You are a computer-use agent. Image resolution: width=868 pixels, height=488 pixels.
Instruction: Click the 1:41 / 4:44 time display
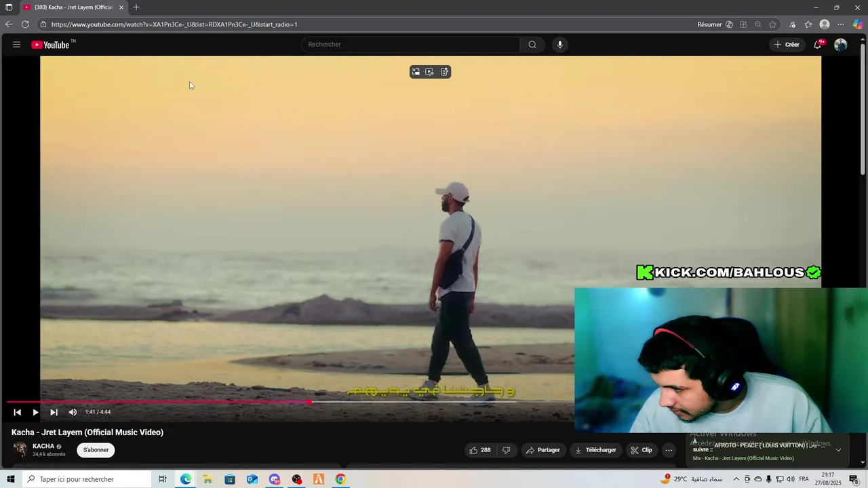tap(98, 412)
